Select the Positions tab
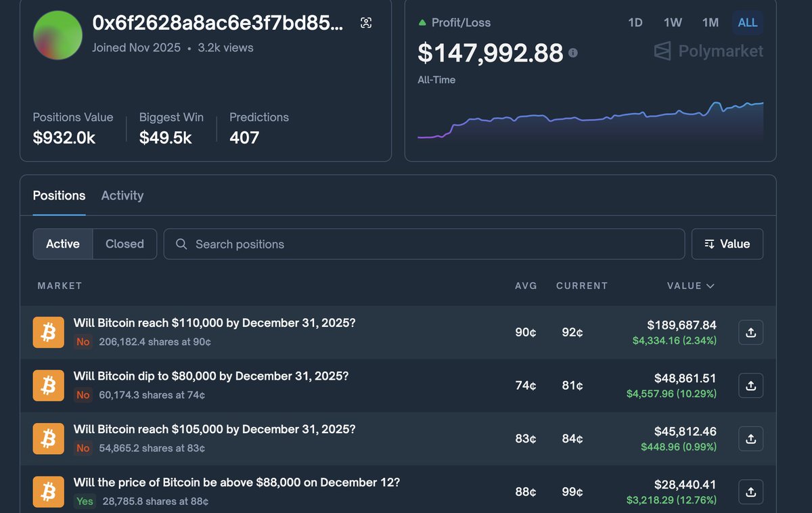This screenshot has width=812, height=513. point(59,195)
